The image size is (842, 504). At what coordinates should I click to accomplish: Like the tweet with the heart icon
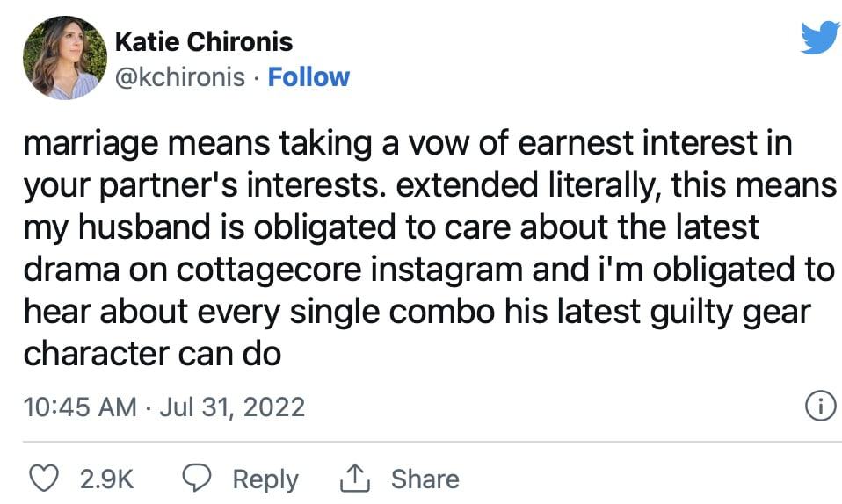[x=43, y=479]
